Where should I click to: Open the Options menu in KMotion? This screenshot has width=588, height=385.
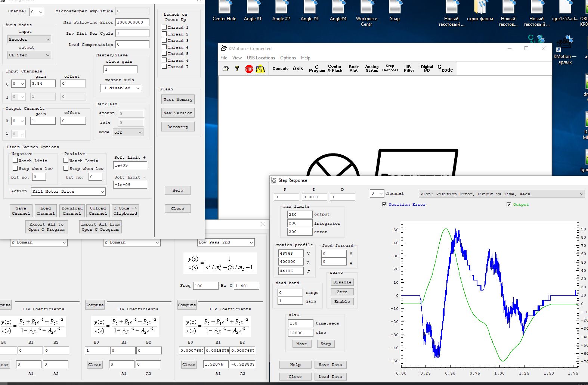coord(288,58)
